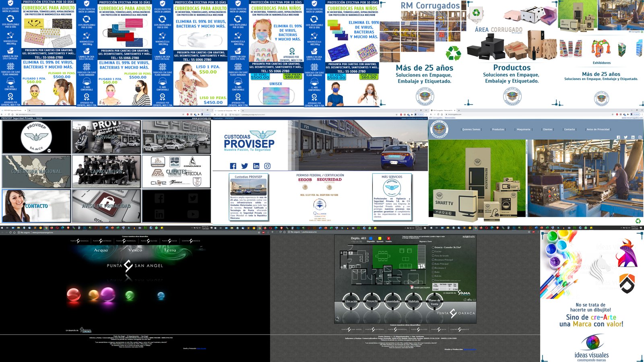644x362 pixels.
Task: Select Terra on Punta San Angel page
Action: [x=170, y=250]
